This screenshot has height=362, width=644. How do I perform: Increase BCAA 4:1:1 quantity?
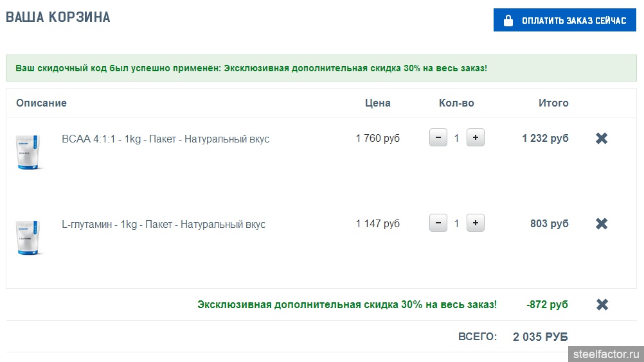pyautogui.click(x=475, y=138)
